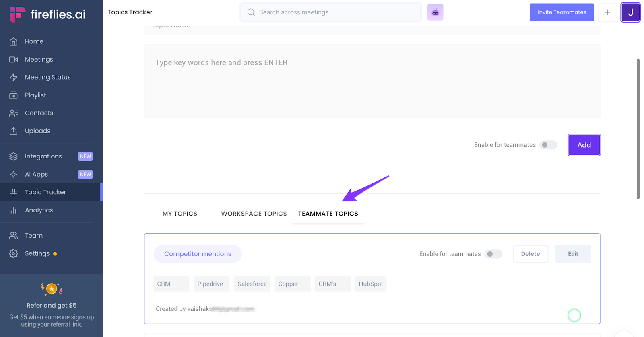Click the referral coin icon
The width and height of the screenshot is (644, 337).
(x=52, y=288)
